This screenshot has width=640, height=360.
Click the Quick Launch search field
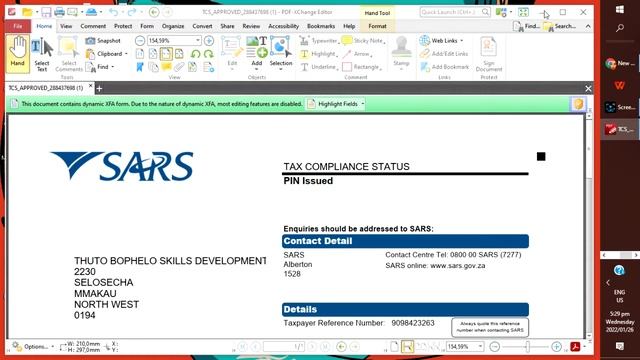click(455, 12)
